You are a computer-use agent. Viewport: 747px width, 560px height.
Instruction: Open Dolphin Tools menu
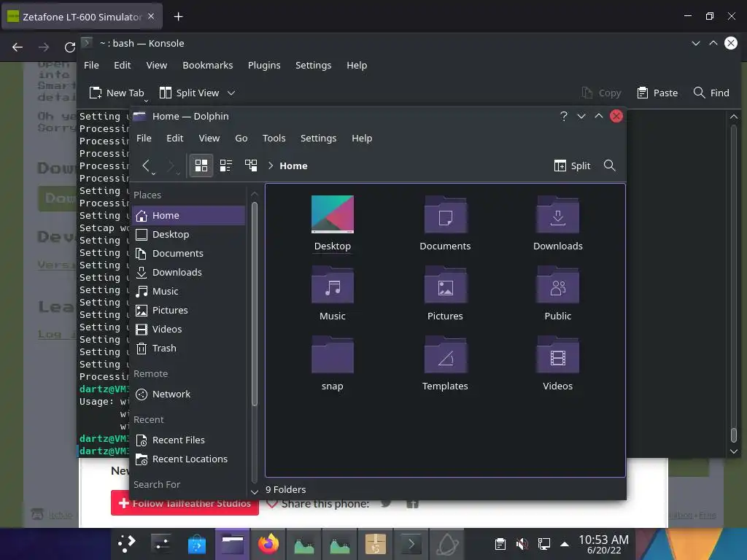pos(274,138)
